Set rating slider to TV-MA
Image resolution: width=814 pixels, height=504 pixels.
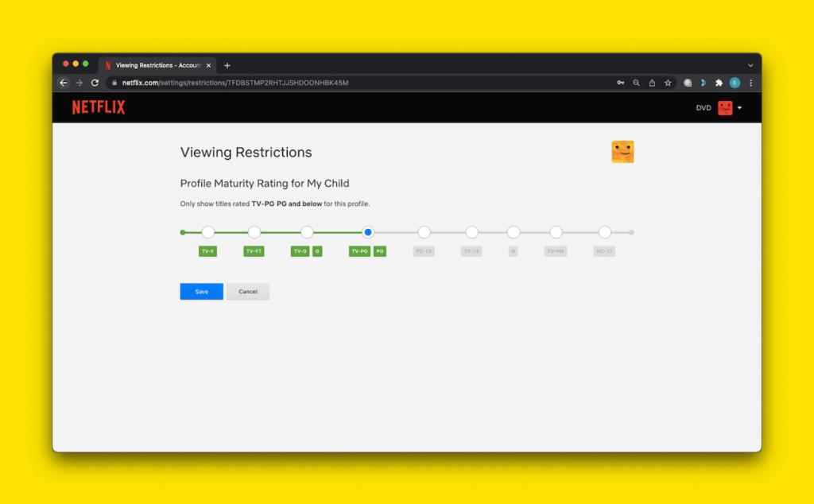(x=556, y=232)
